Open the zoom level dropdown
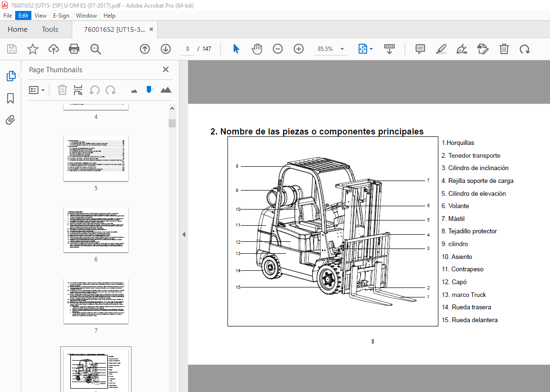 pyautogui.click(x=342, y=49)
